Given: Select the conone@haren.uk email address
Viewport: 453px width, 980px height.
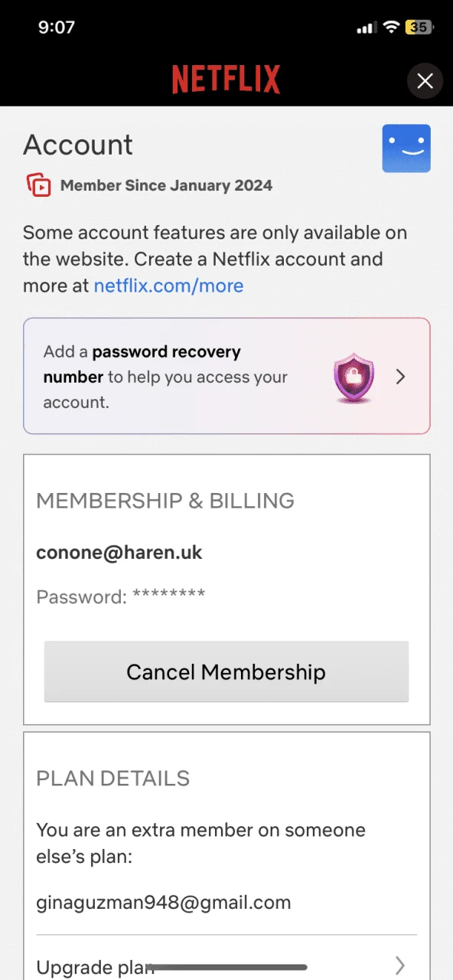Looking at the screenshot, I should click(x=119, y=552).
